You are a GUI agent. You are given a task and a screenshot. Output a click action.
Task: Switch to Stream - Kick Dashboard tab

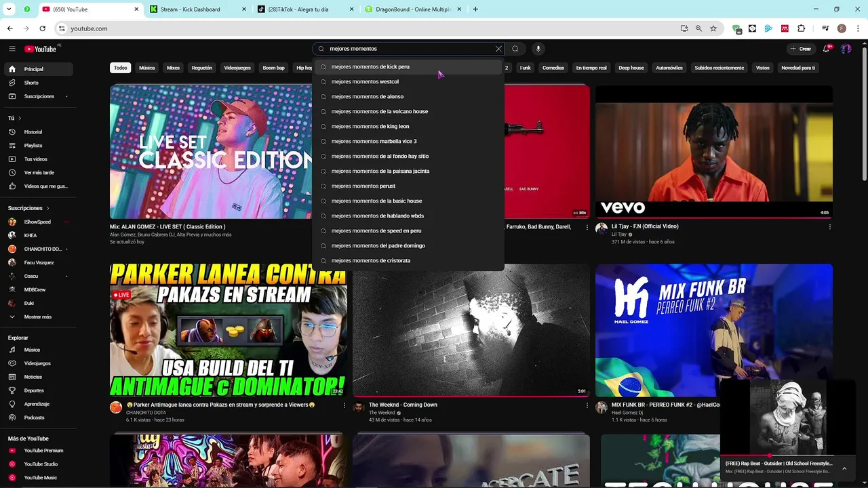[197, 9]
